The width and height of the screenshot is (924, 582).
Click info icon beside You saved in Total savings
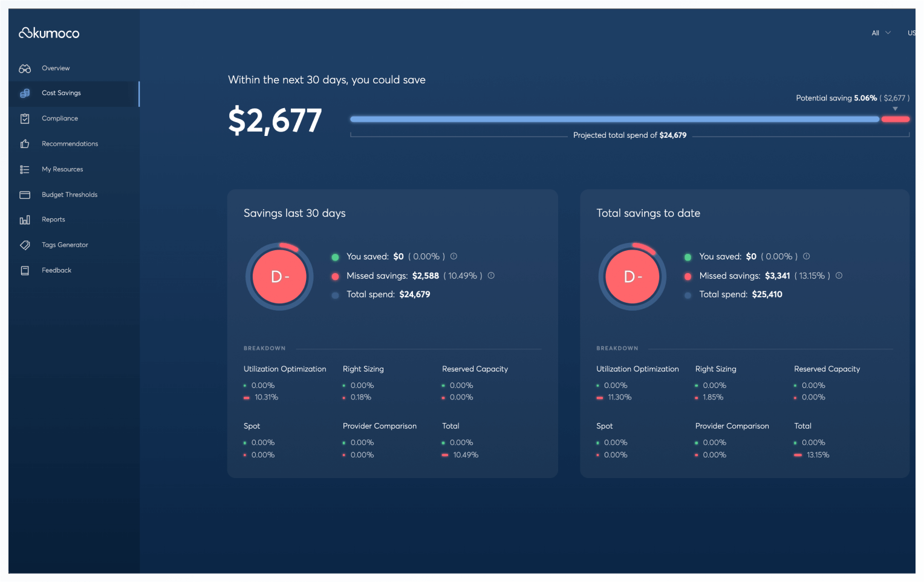point(806,256)
